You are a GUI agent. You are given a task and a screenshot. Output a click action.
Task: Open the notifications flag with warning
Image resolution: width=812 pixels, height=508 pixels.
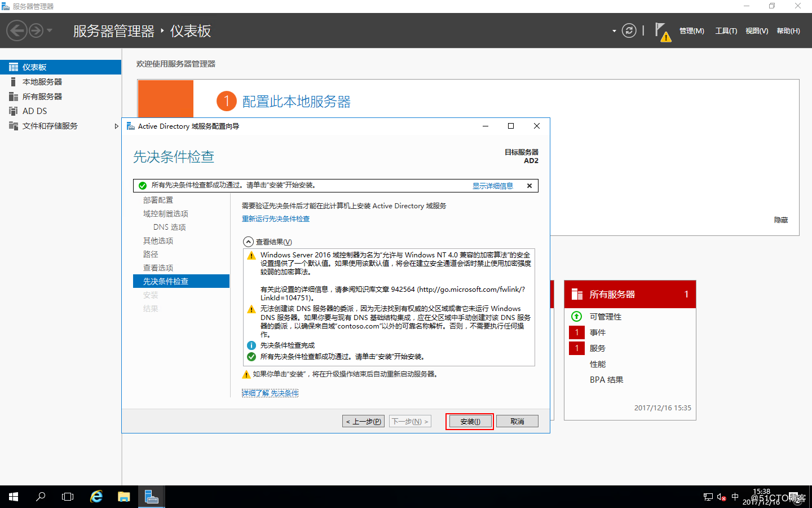(663, 32)
